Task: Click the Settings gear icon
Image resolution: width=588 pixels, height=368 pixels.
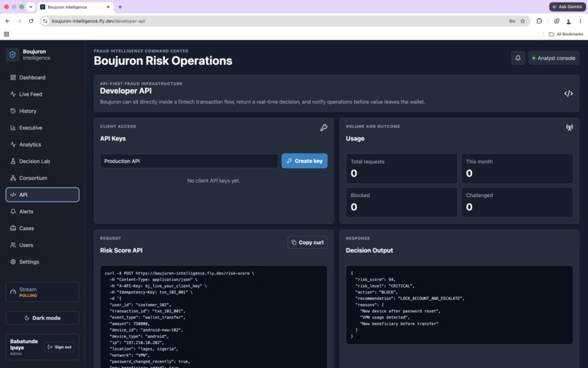Action: [x=13, y=261]
